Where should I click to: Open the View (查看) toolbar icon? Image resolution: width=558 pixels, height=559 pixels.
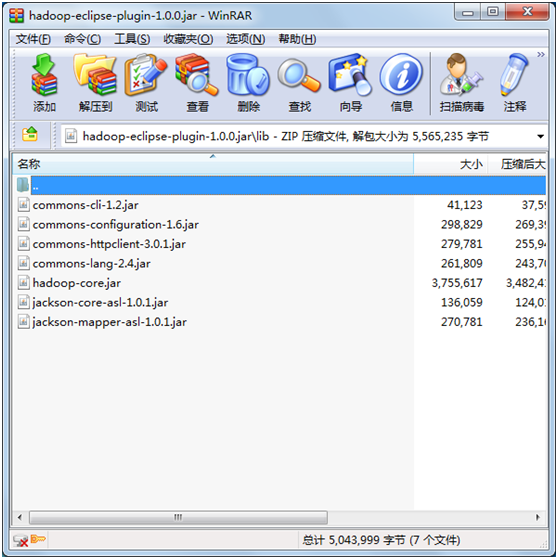coord(197,75)
